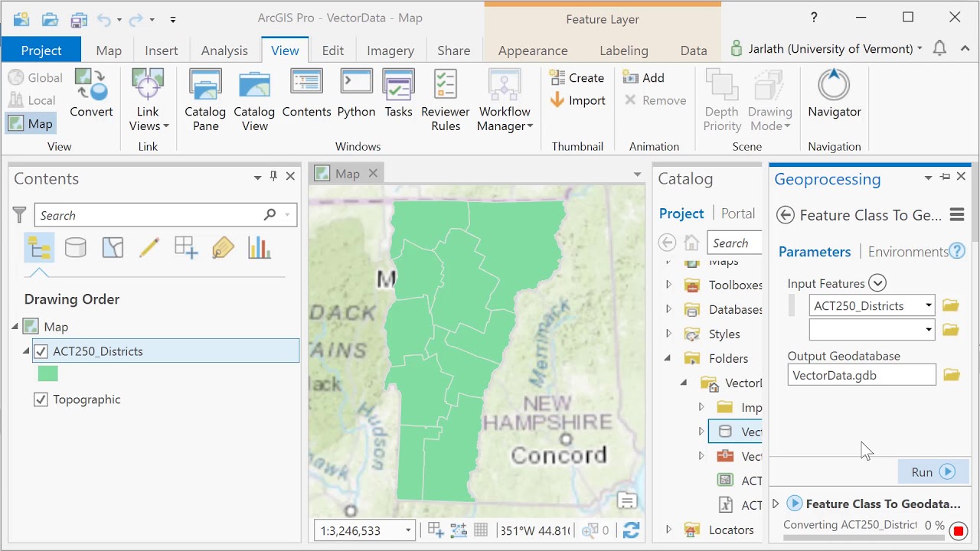Open the Edit ribbon tab

(x=332, y=51)
